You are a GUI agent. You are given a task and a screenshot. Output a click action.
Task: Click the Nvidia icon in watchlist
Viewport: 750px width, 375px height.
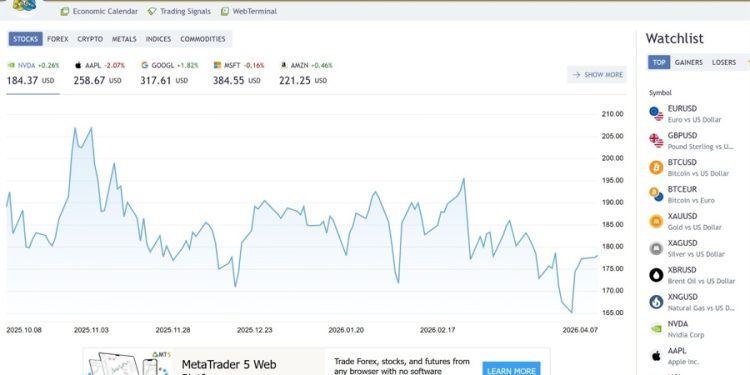(656, 329)
